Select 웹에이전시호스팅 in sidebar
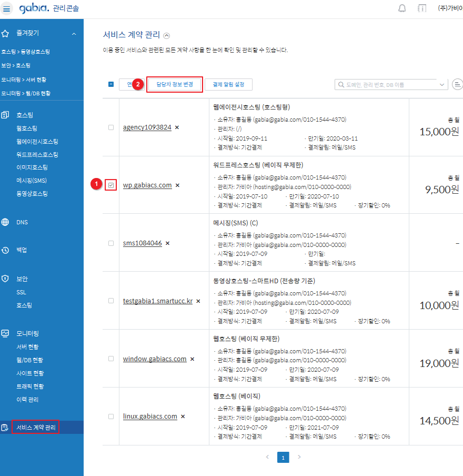This screenshot has height=476, width=463. 37,142
